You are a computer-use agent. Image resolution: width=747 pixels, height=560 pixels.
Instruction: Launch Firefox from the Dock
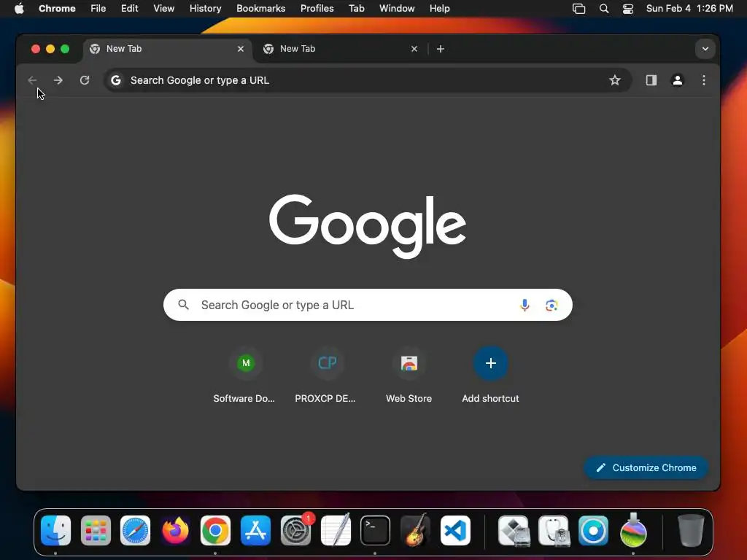pyautogui.click(x=175, y=531)
